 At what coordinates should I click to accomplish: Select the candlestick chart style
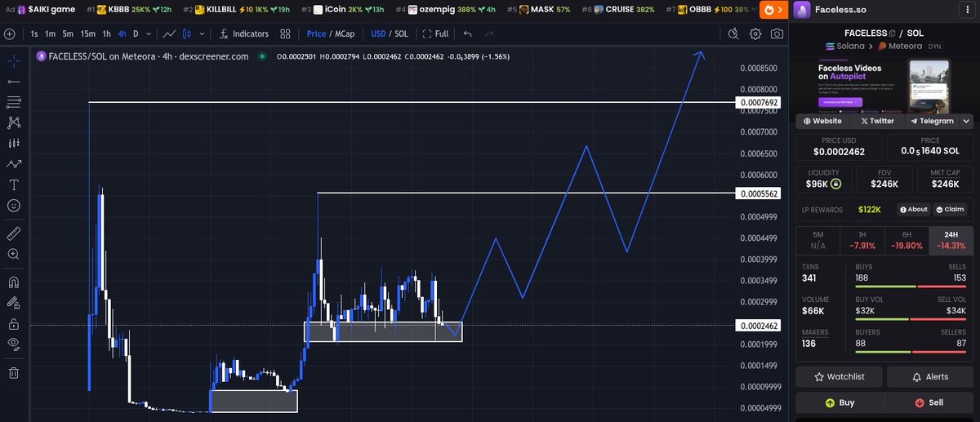click(x=185, y=33)
